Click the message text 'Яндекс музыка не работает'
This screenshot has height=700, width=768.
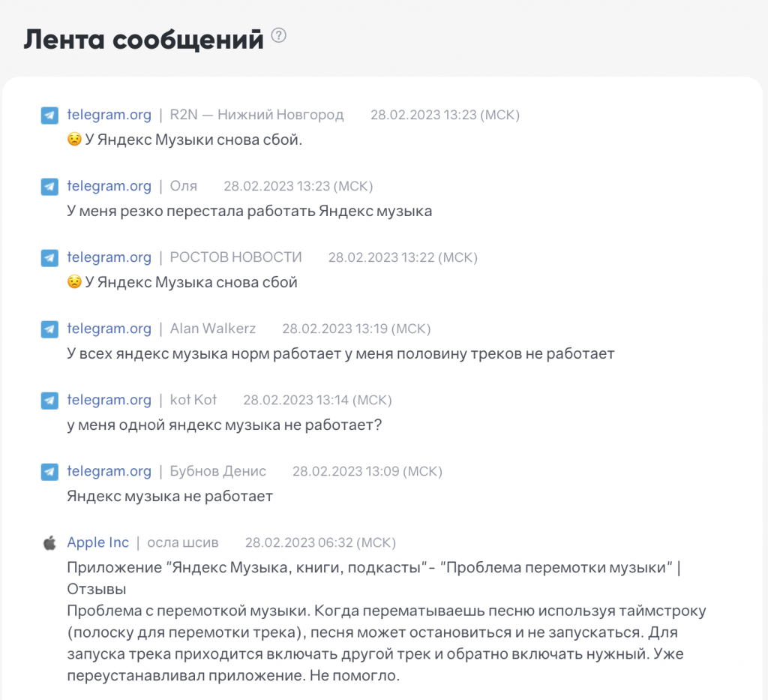(169, 496)
